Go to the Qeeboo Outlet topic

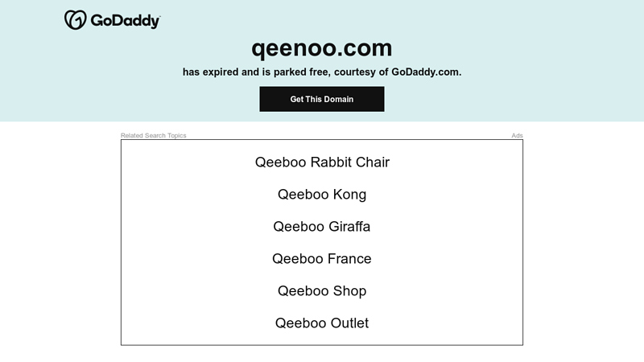[322, 323]
